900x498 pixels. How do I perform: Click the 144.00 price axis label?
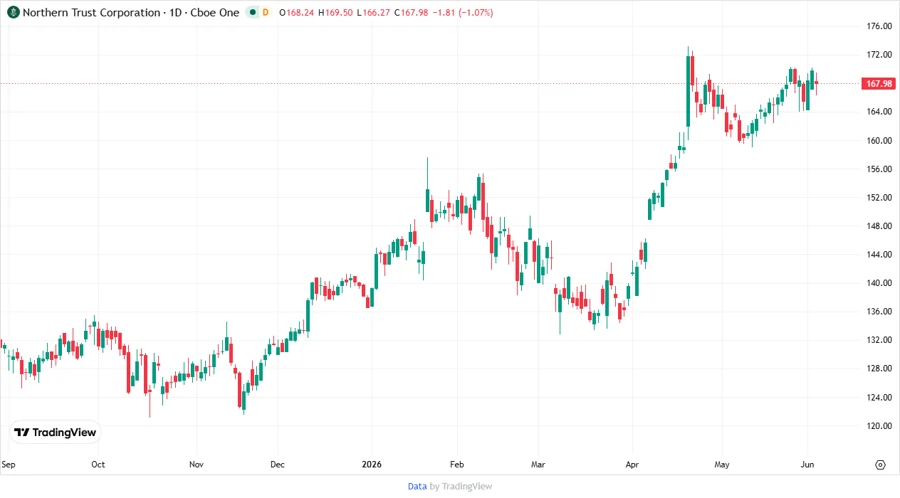point(879,255)
